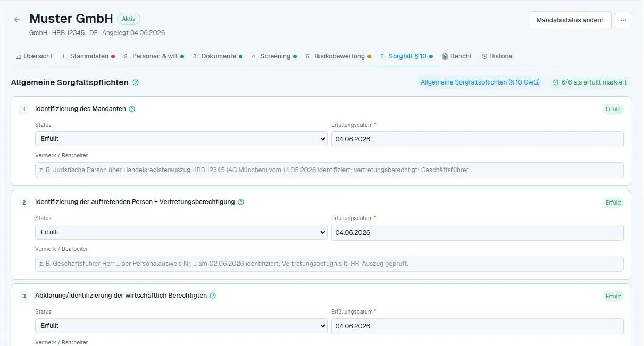Click the Erfüllt badge of section 2
The image size is (644, 346).
point(613,202)
